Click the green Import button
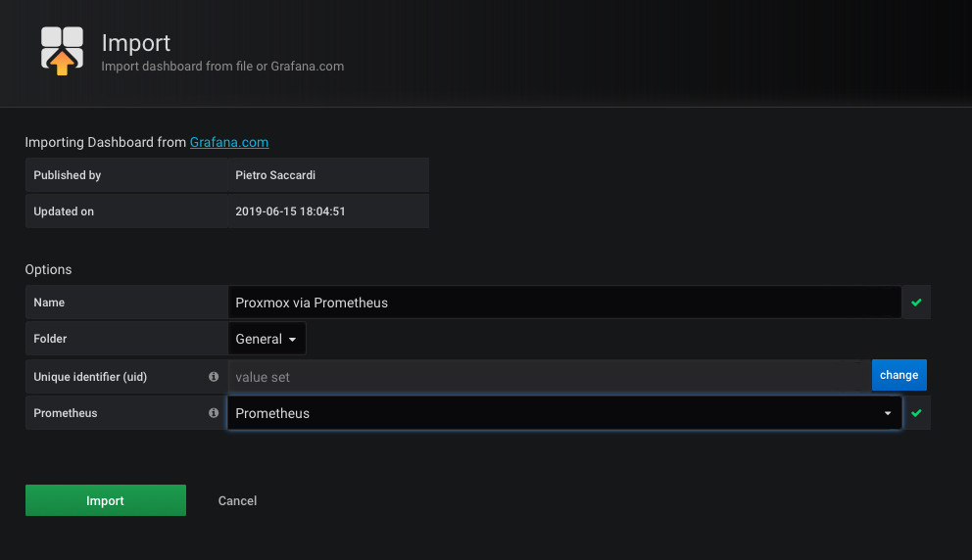 point(106,500)
